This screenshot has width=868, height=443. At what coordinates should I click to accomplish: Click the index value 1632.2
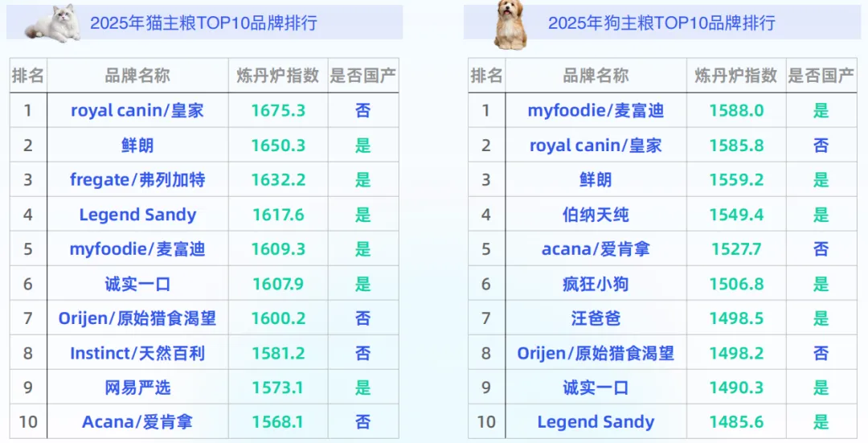[x=278, y=180]
